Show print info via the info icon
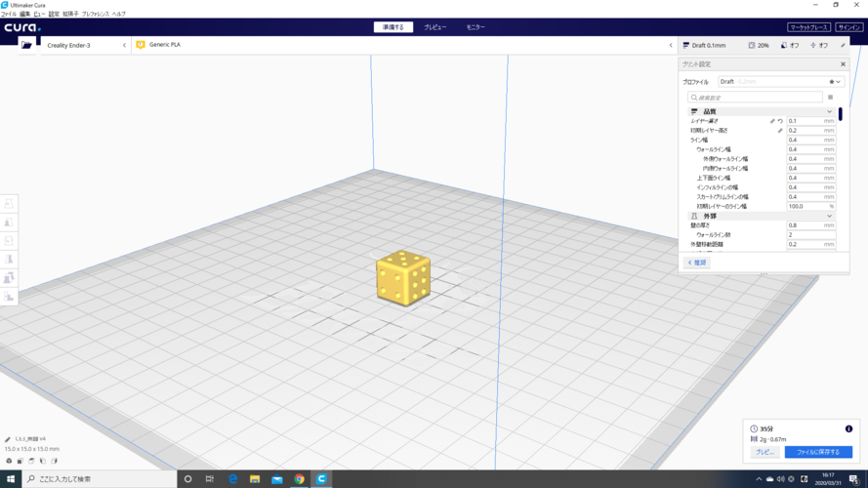Image resolution: width=868 pixels, height=488 pixels. click(848, 428)
